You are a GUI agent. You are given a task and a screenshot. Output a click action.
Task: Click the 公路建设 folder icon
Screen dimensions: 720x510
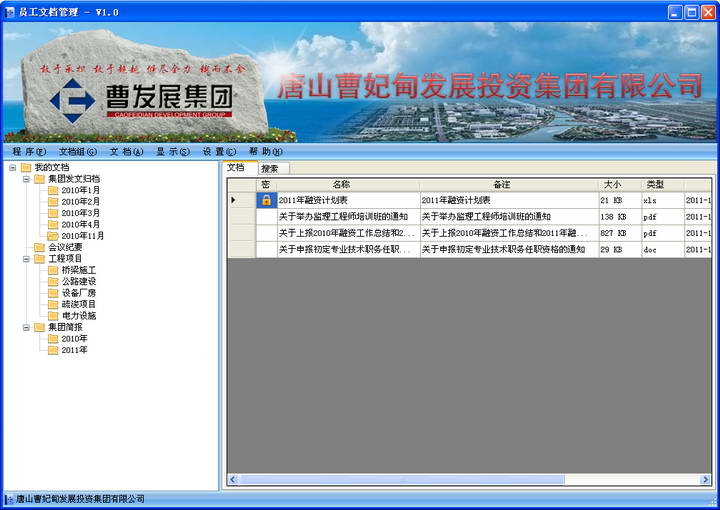(x=53, y=282)
